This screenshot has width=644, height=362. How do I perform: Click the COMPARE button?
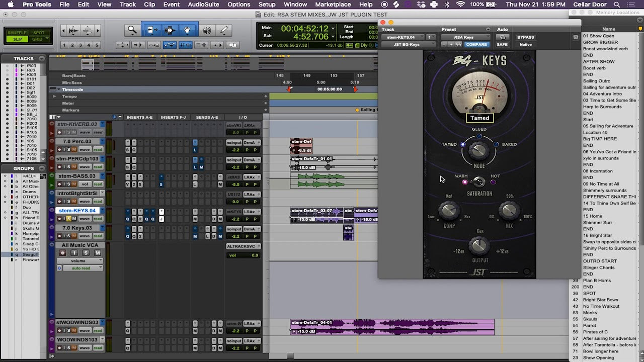tap(476, 44)
